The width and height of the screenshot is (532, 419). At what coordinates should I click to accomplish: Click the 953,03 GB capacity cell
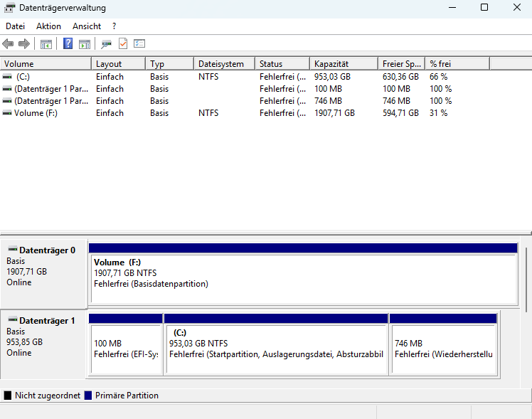click(x=332, y=77)
